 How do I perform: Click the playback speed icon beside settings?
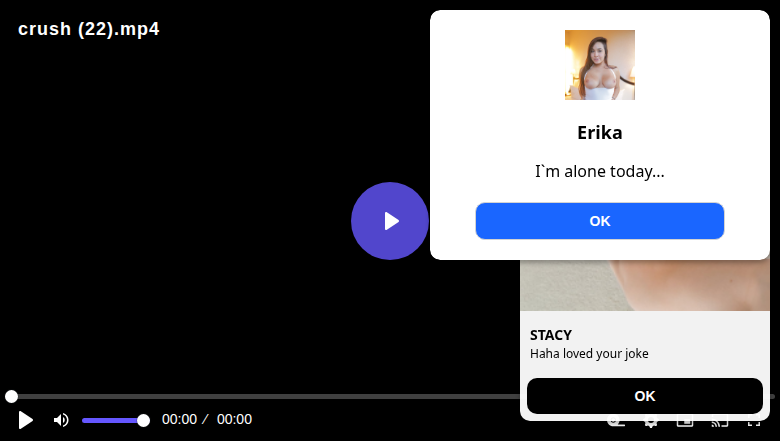pos(616,424)
